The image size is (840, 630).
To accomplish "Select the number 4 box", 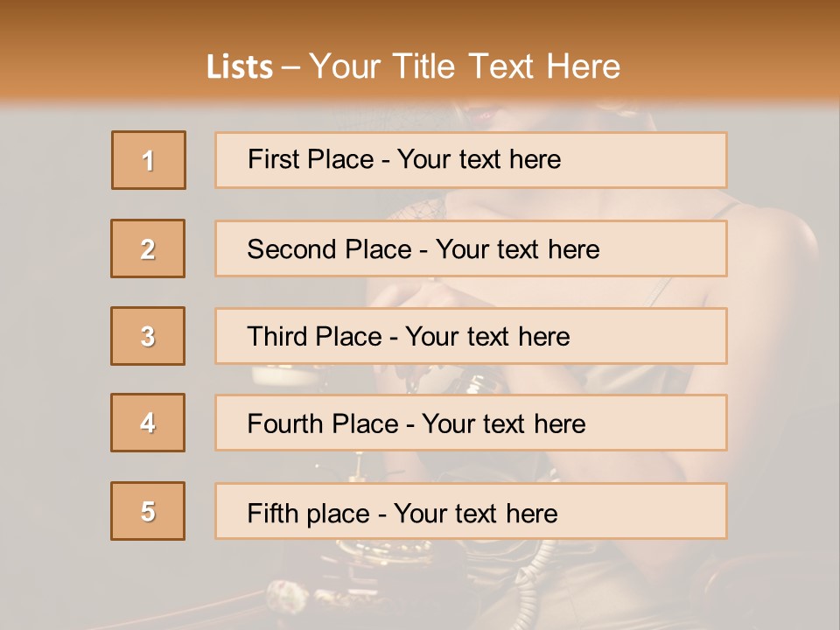I will pyautogui.click(x=148, y=423).
